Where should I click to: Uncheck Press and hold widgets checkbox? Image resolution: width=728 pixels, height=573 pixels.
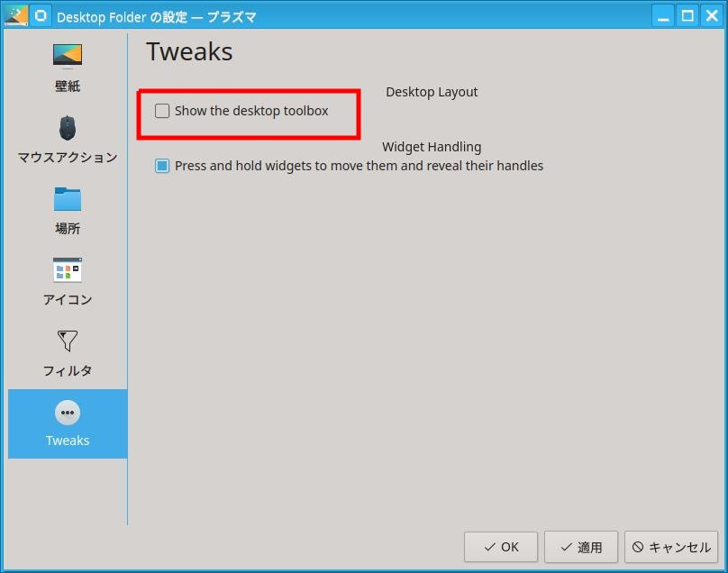coord(162,166)
